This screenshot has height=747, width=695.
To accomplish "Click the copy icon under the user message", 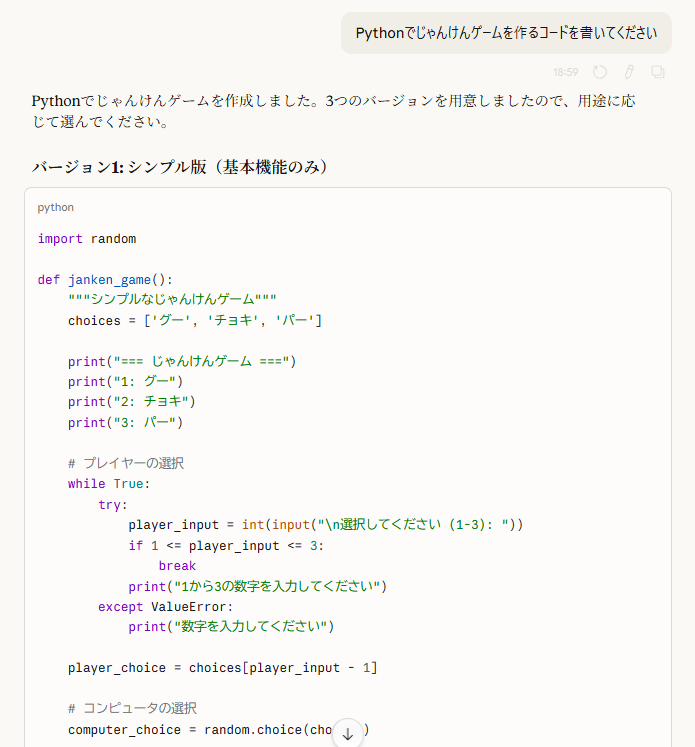I will tap(657, 72).
